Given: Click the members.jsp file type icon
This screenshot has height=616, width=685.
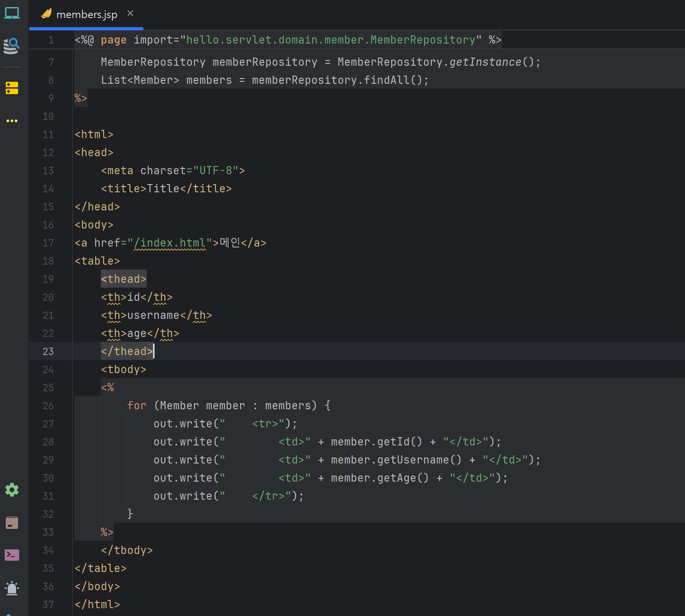Looking at the screenshot, I should (x=46, y=14).
